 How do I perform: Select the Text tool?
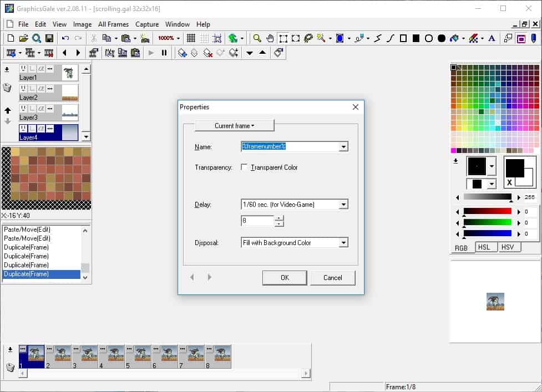tap(492, 38)
